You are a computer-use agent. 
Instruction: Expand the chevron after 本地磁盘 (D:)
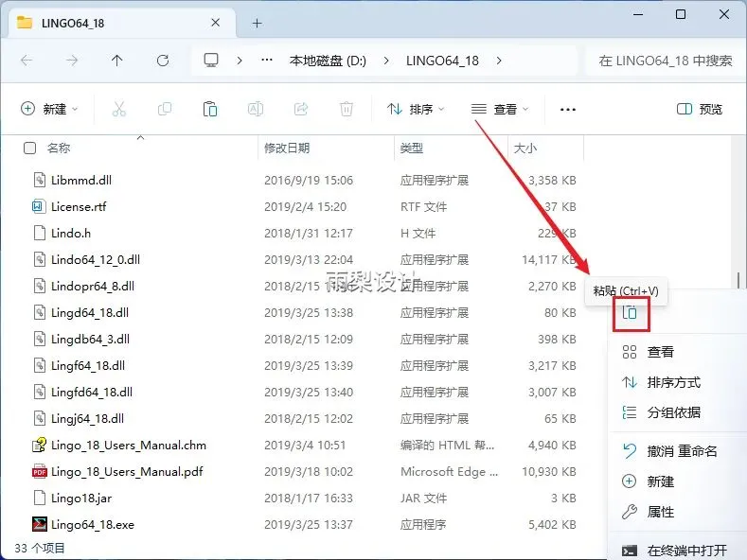tap(386, 61)
